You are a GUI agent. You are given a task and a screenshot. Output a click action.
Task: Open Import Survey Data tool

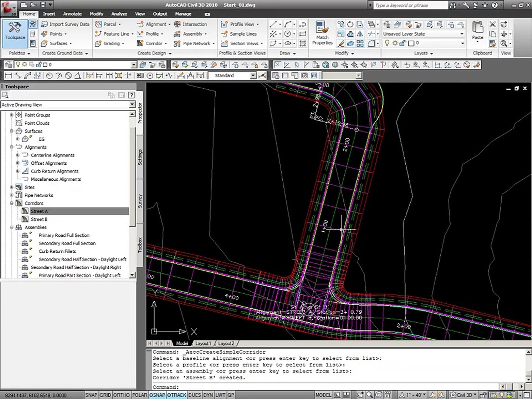[x=65, y=24]
